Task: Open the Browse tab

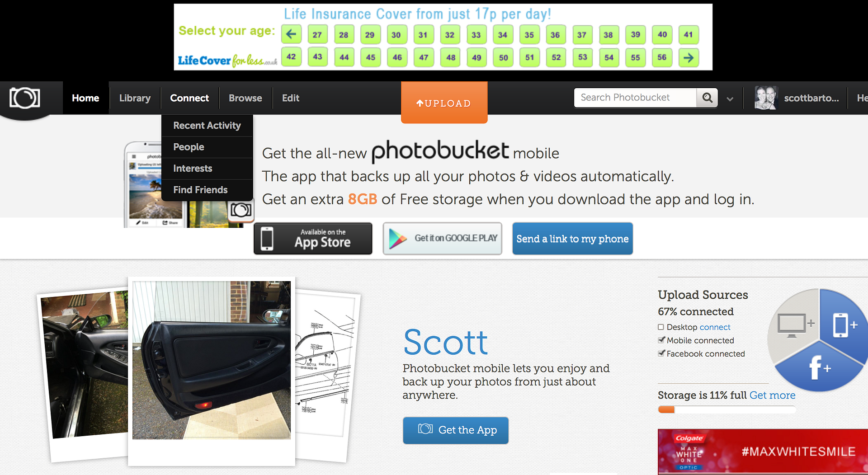Action: click(245, 98)
